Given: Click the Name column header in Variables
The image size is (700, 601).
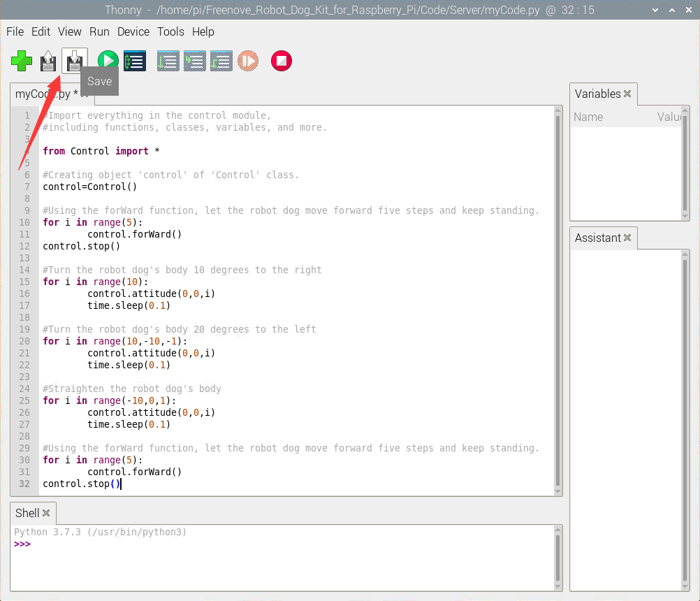Looking at the screenshot, I should coord(588,117).
